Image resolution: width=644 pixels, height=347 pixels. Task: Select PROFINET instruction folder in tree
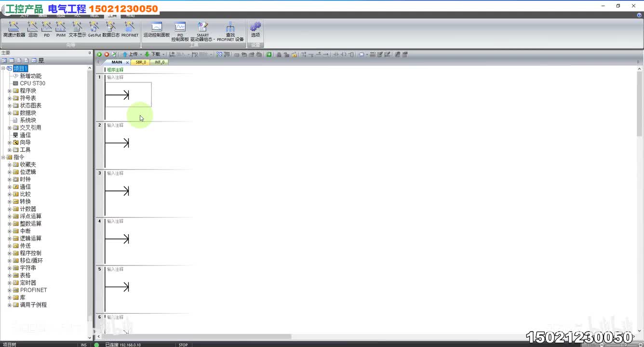[x=33, y=290]
